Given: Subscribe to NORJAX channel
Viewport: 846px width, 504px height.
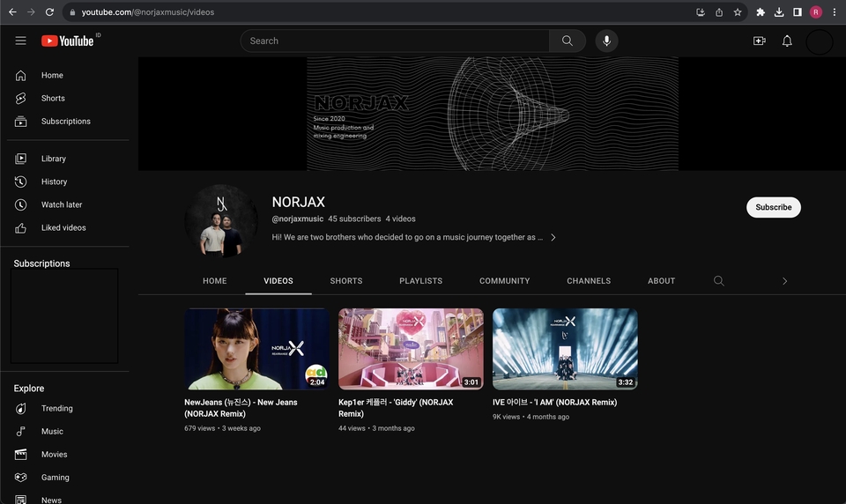Looking at the screenshot, I should (773, 207).
